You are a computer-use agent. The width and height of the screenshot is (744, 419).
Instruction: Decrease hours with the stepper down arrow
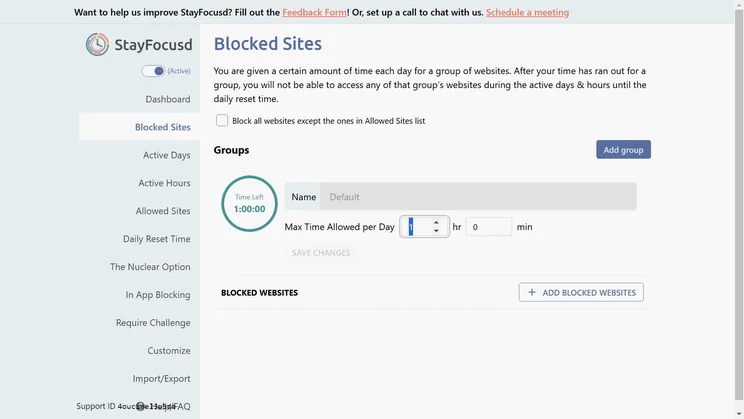click(x=436, y=231)
